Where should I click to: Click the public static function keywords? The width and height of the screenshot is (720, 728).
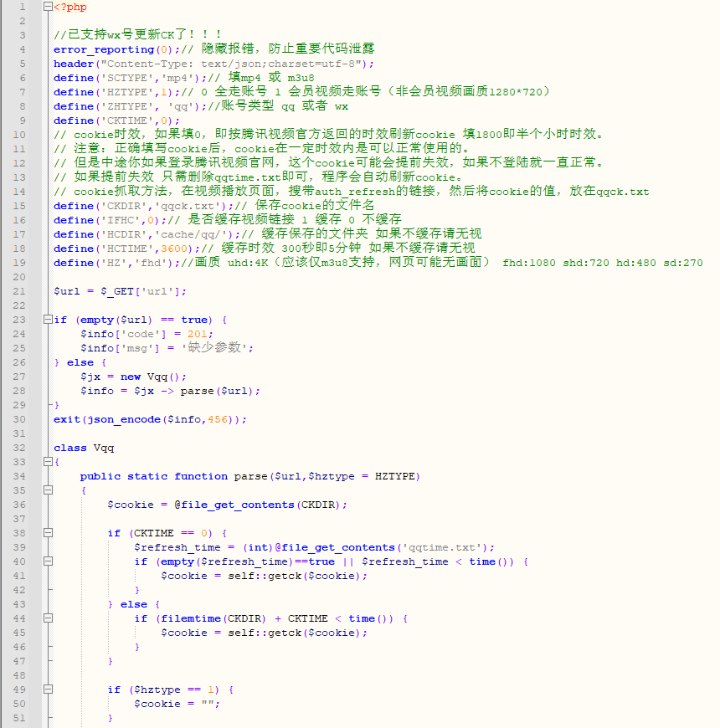154,476
